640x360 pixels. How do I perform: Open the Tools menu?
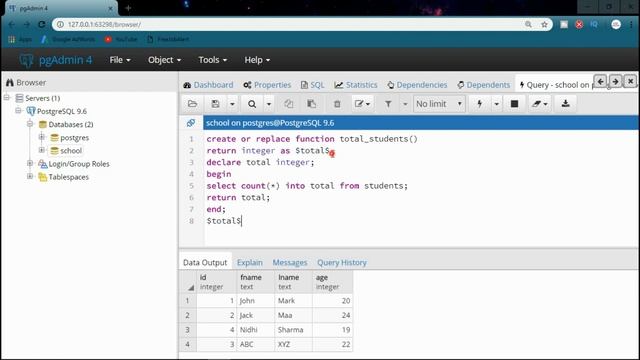(213, 60)
